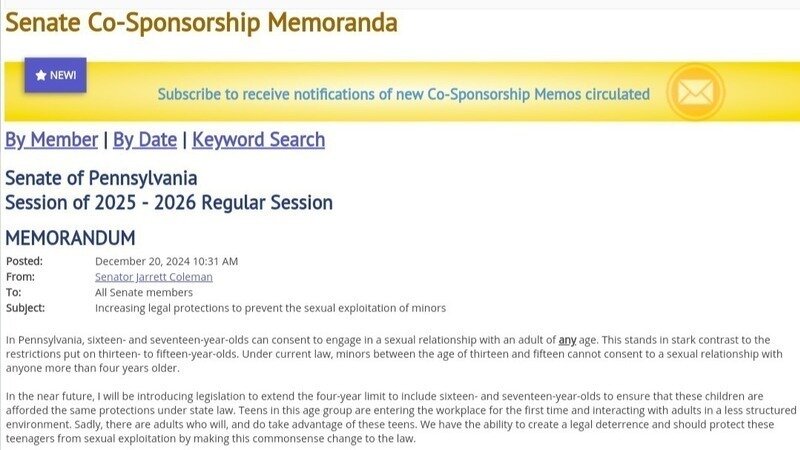This screenshot has height=450, width=800.
Task: Click the NEW! badge label text
Action: [x=62, y=75]
